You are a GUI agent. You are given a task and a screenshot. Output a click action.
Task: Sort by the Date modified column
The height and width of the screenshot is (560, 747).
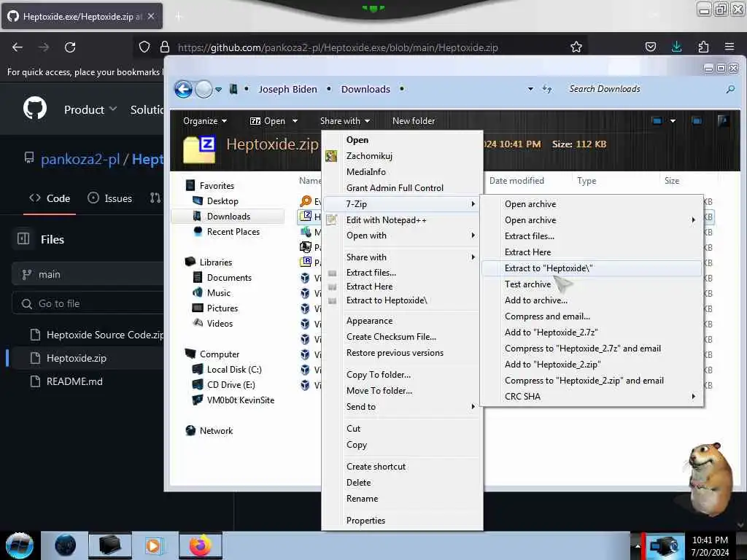click(516, 181)
